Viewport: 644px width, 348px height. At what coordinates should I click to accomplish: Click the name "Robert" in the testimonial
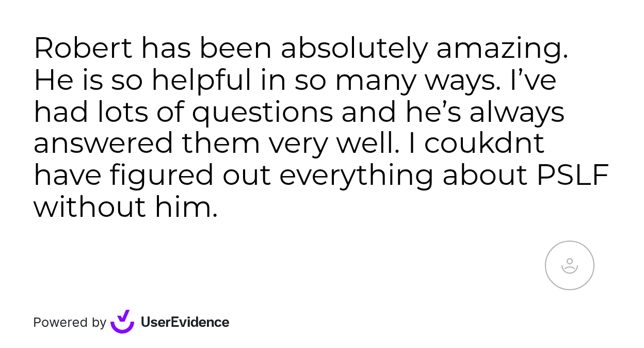click(x=83, y=49)
